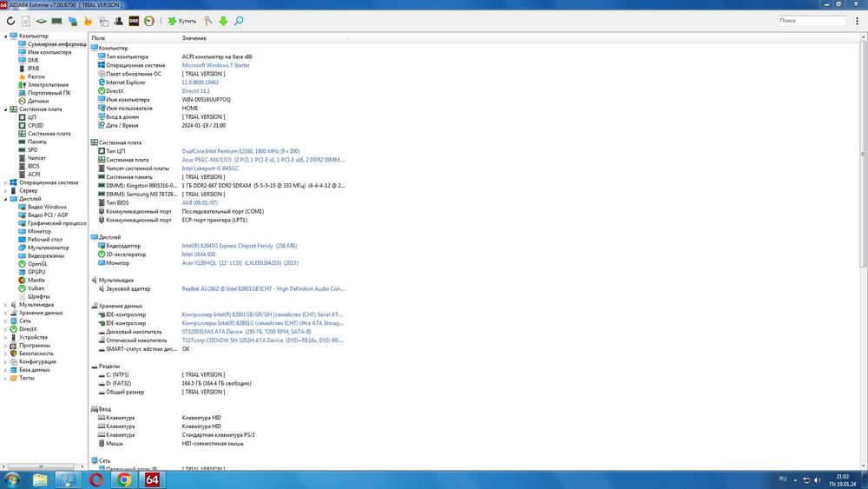Open the Acer V226HQL monitor link

240,263
